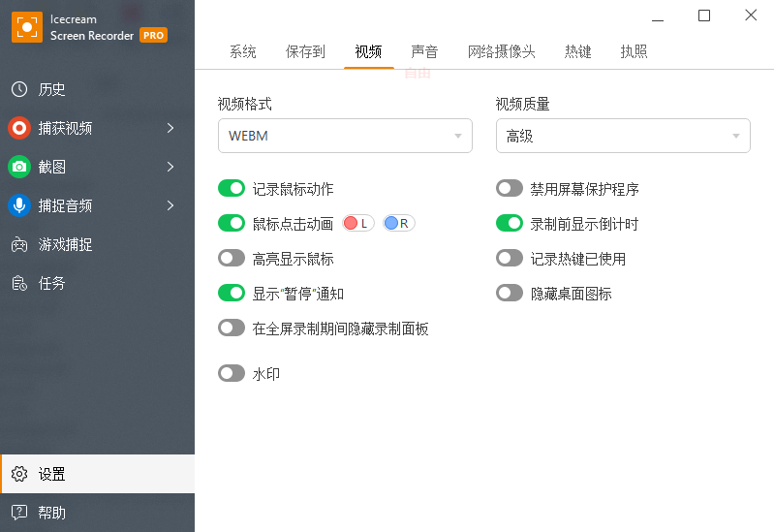Close the recorder window
Image resolution: width=774 pixels, height=532 pixels.
point(751,16)
